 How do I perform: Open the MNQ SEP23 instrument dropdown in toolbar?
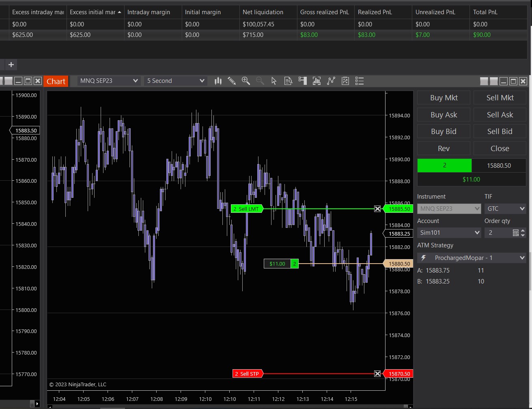(109, 81)
